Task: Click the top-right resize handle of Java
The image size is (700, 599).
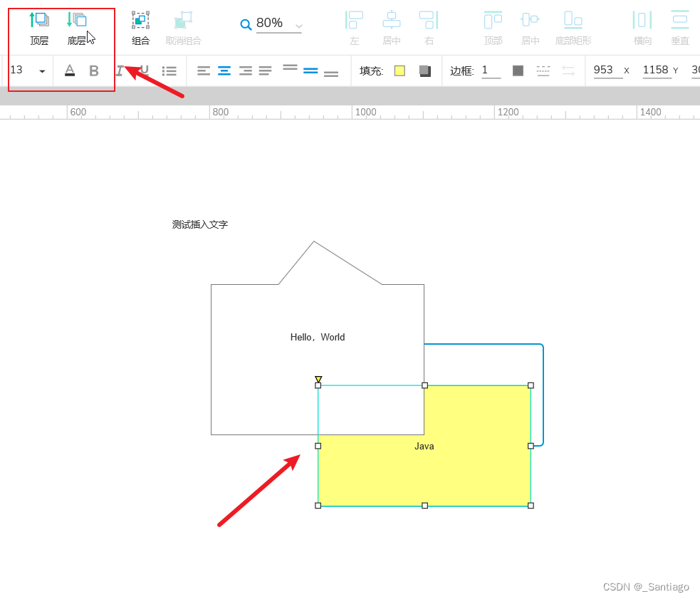Action: tap(531, 385)
